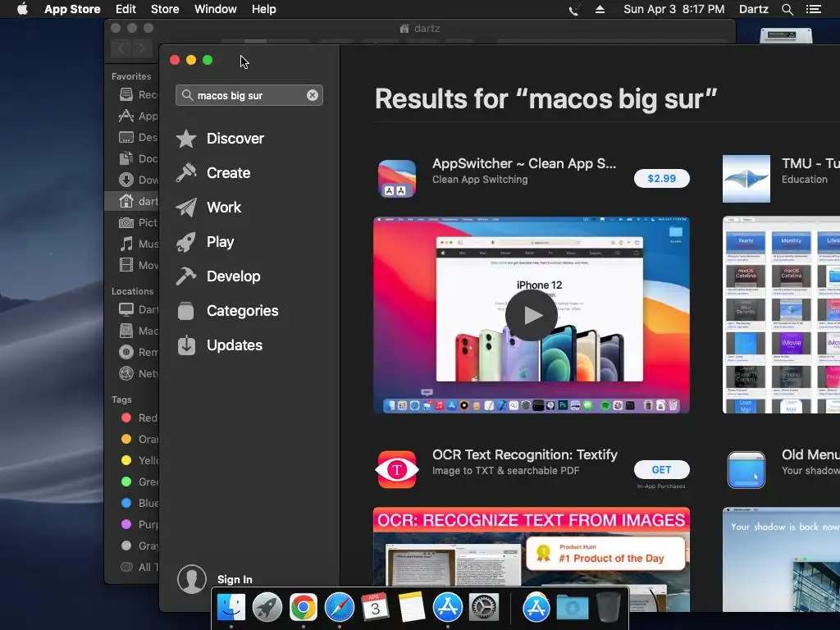This screenshot has width=840, height=630.
Task: Click GET for OCR Text Recognition: Textify
Action: pyautogui.click(x=662, y=470)
